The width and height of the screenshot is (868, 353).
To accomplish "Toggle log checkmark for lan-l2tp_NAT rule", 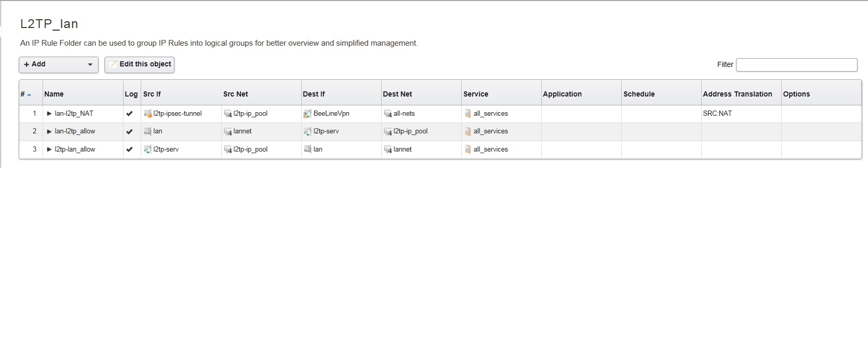I will [x=129, y=114].
